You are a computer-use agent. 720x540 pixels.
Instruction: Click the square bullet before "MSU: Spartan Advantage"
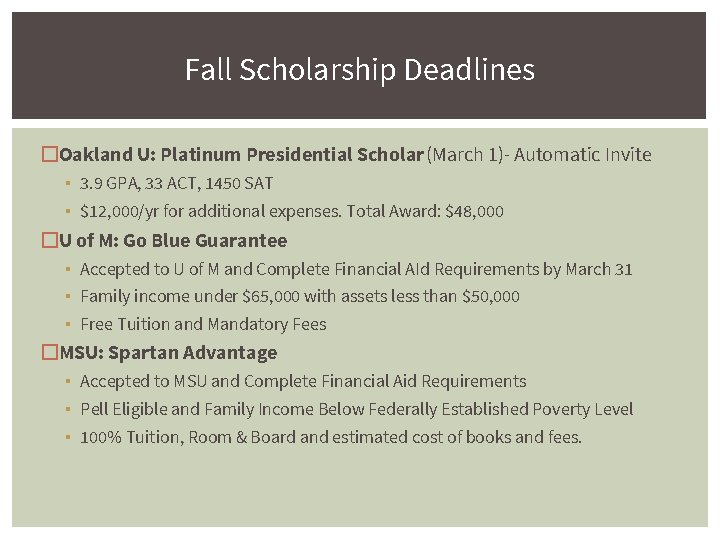pos(49,353)
